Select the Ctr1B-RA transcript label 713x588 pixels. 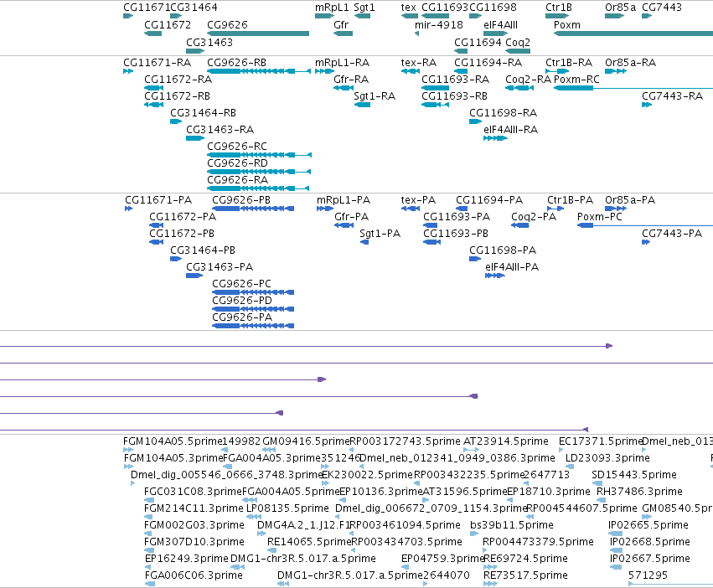click(x=569, y=63)
